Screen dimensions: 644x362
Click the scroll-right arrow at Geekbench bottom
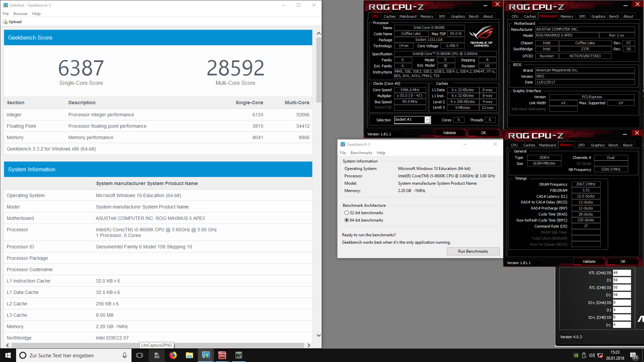(309, 345)
